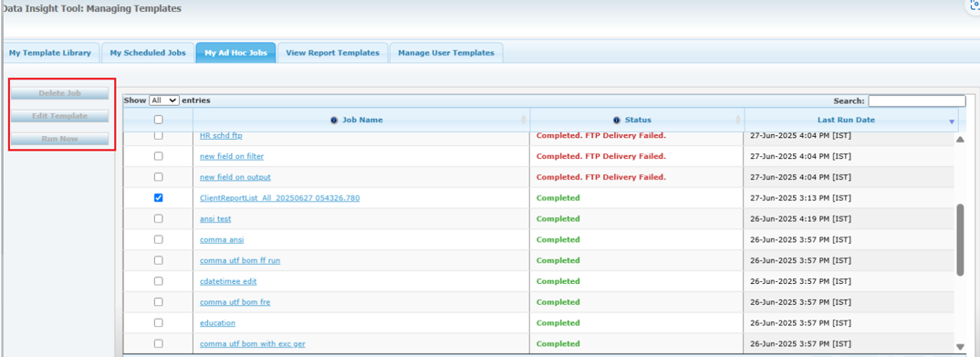Click the Search input field

(916, 100)
